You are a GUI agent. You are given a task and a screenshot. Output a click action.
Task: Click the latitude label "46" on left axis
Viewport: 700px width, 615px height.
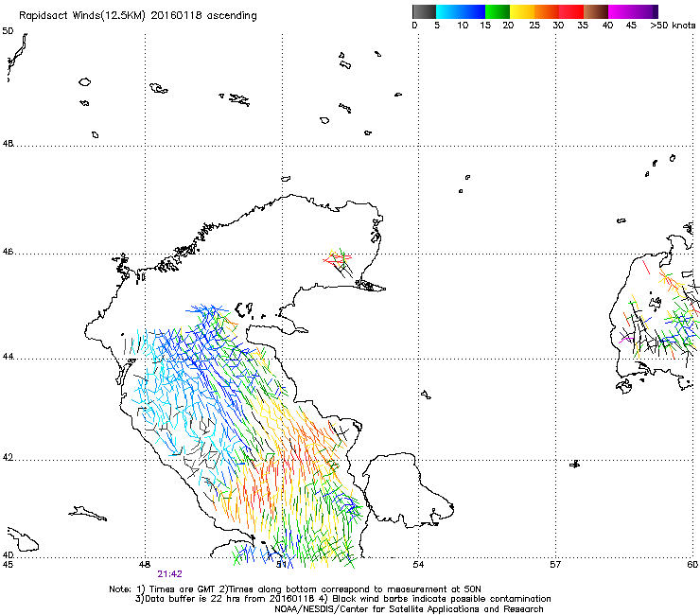pyautogui.click(x=8, y=252)
